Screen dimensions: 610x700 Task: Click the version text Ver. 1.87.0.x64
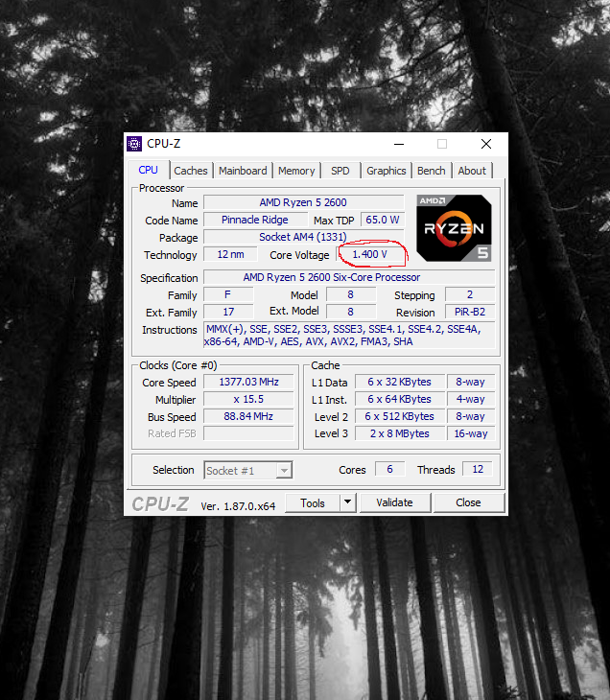tap(238, 506)
